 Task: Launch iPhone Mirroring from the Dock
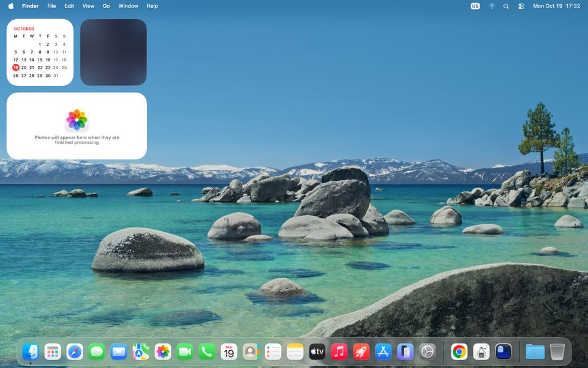pyautogui.click(x=405, y=352)
